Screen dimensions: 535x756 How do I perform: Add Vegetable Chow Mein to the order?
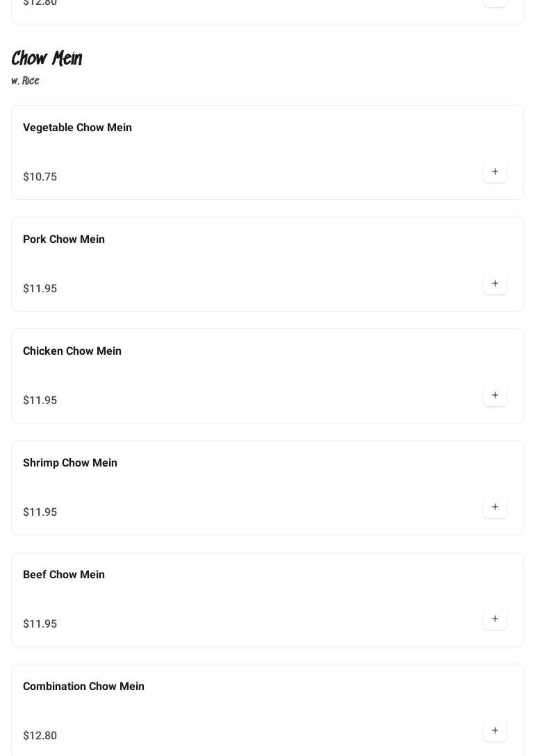click(x=495, y=171)
